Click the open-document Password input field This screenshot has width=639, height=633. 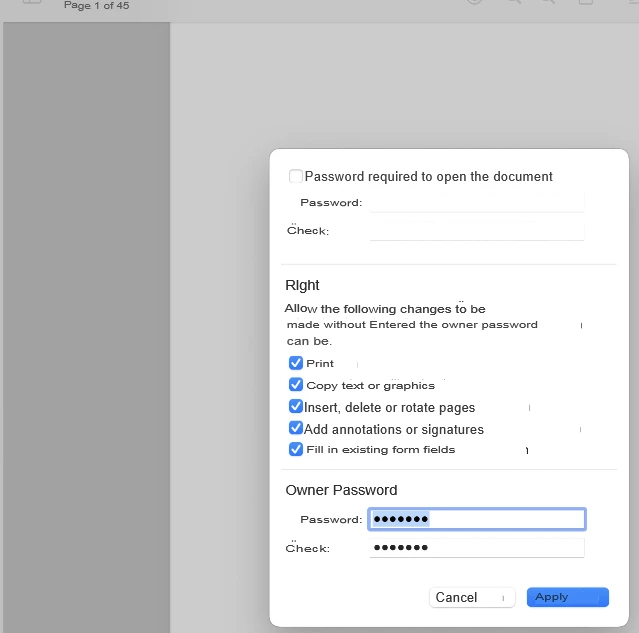[477, 203]
